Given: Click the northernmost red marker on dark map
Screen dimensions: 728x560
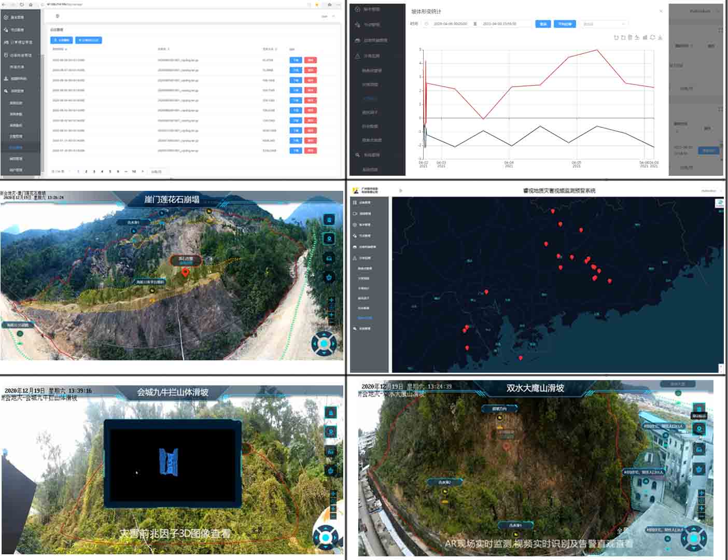Looking at the screenshot, I should 553,211.
